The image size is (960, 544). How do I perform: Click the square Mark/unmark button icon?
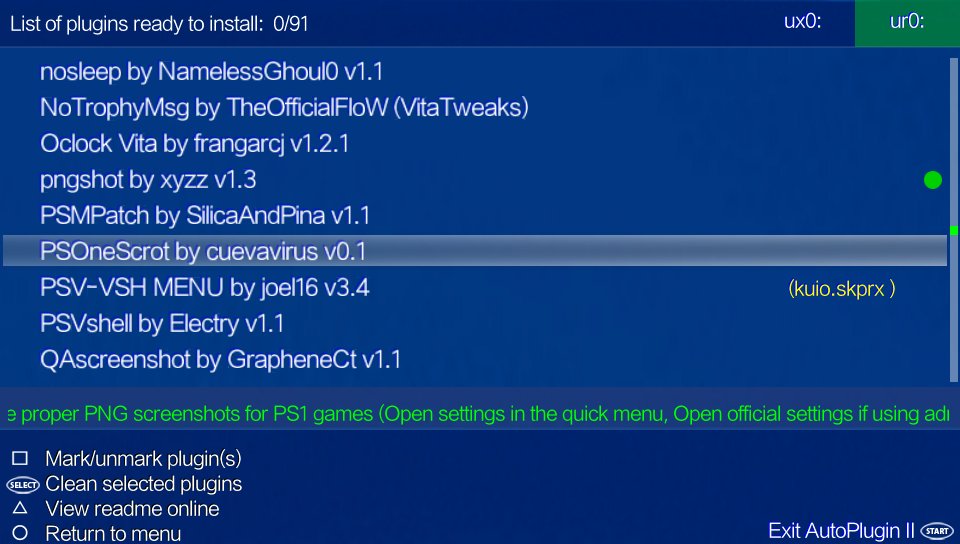20,458
